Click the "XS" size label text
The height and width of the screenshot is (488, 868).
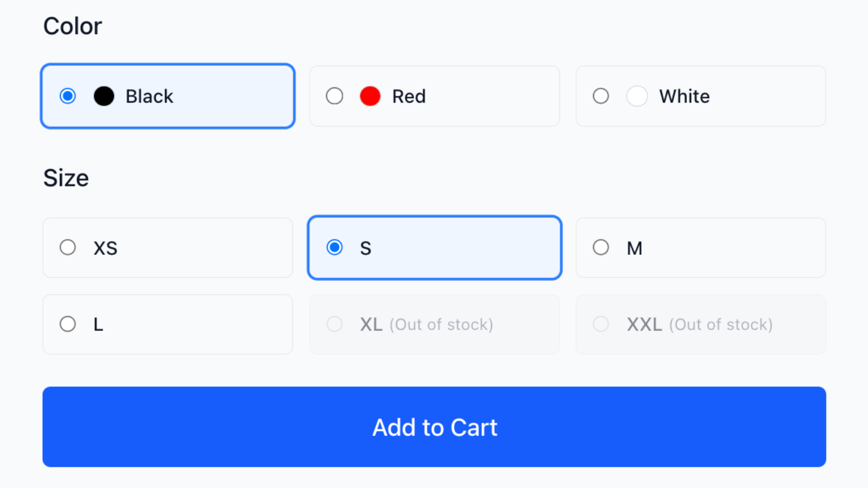(105, 248)
